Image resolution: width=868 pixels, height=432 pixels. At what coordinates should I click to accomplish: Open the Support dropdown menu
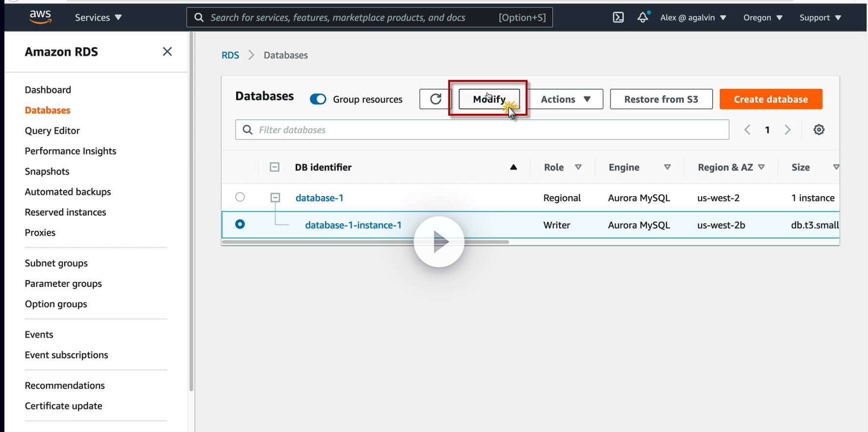[820, 18]
